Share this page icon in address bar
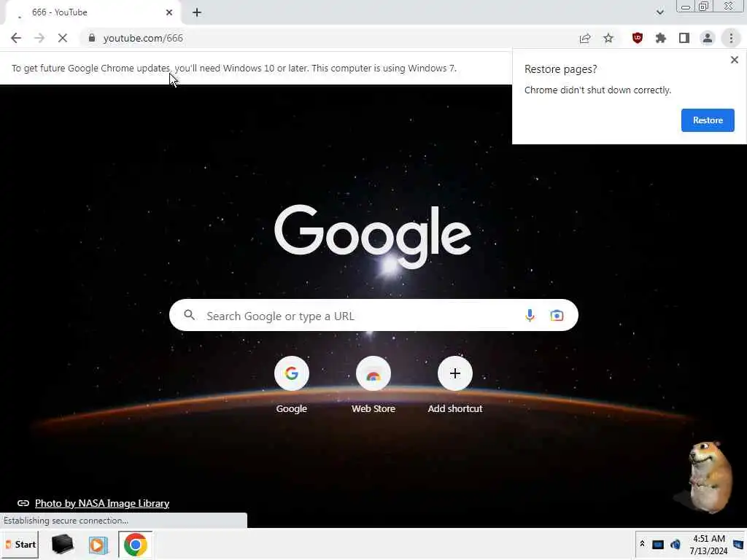This screenshot has width=747, height=560. pyautogui.click(x=585, y=38)
